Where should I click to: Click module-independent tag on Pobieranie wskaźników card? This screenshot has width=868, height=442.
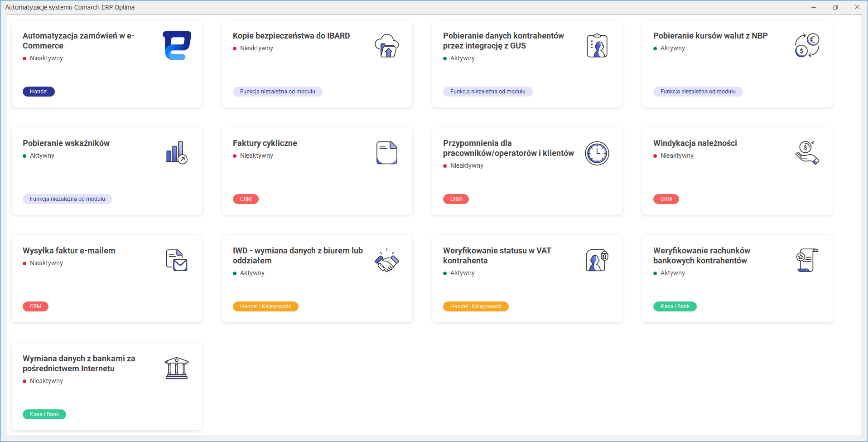coord(68,199)
